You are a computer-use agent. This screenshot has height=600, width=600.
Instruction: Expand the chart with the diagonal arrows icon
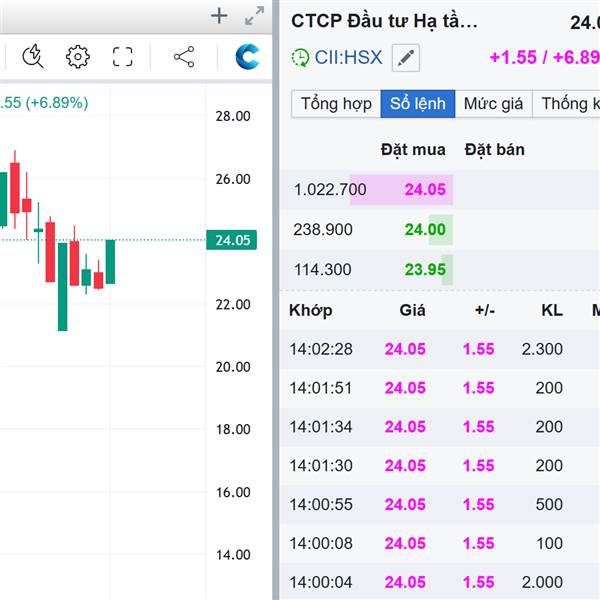255,16
